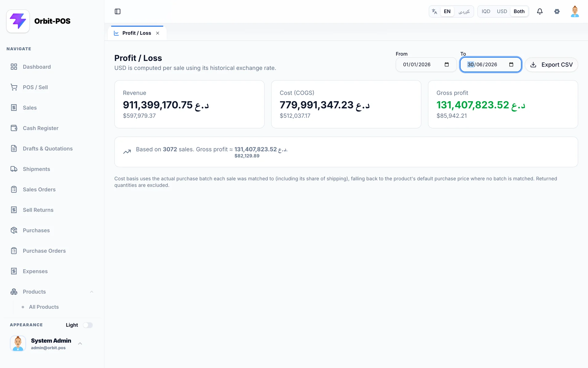Select IQD currency display
This screenshot has width=588, height=368.
pos(486,11)
